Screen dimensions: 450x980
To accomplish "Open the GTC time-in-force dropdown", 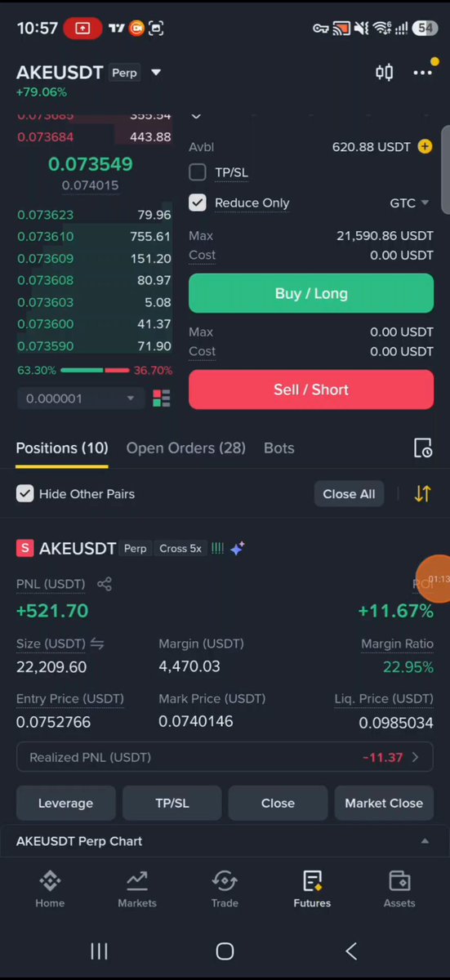I will pyautogui.click(x=410, y=203).
